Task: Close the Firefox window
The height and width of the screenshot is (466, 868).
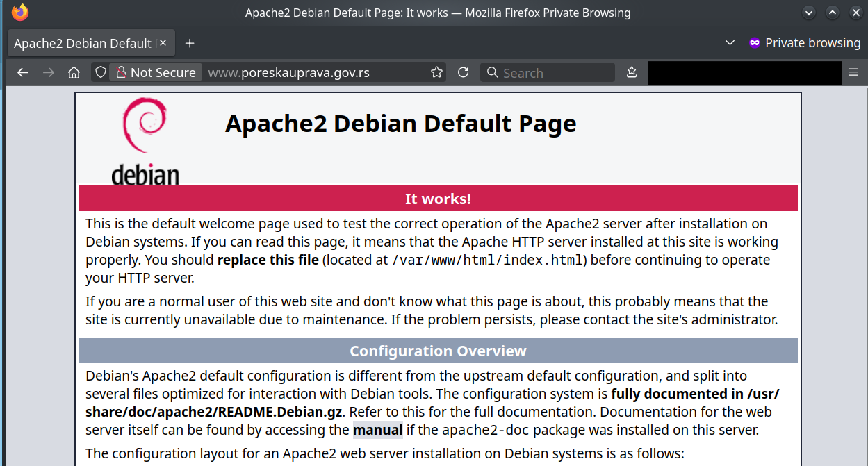Action: pyautogui.click(x=855, y=13)
